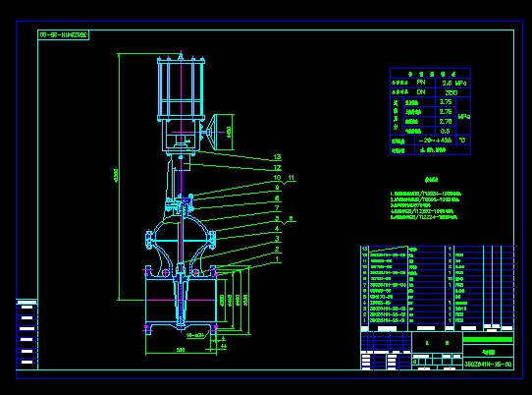
Task: Click the vertical dimension text beside the actuator box
Action: (229, 132)
